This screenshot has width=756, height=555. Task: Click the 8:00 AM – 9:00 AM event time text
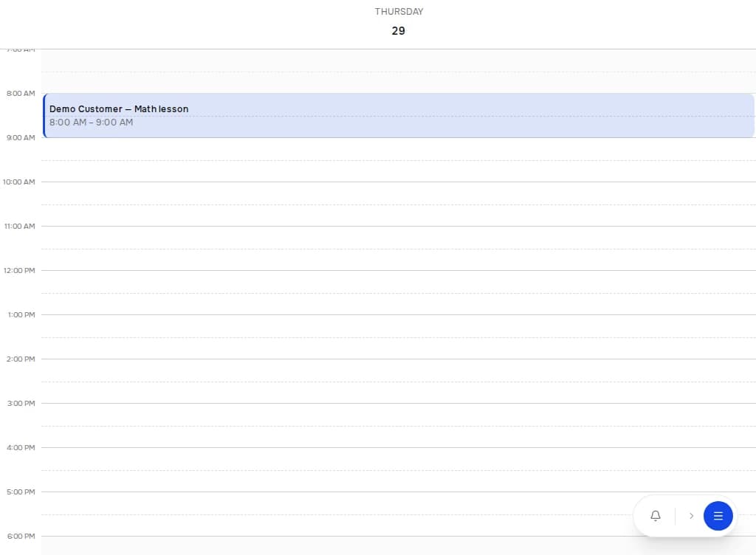click(x=91, y=123)
